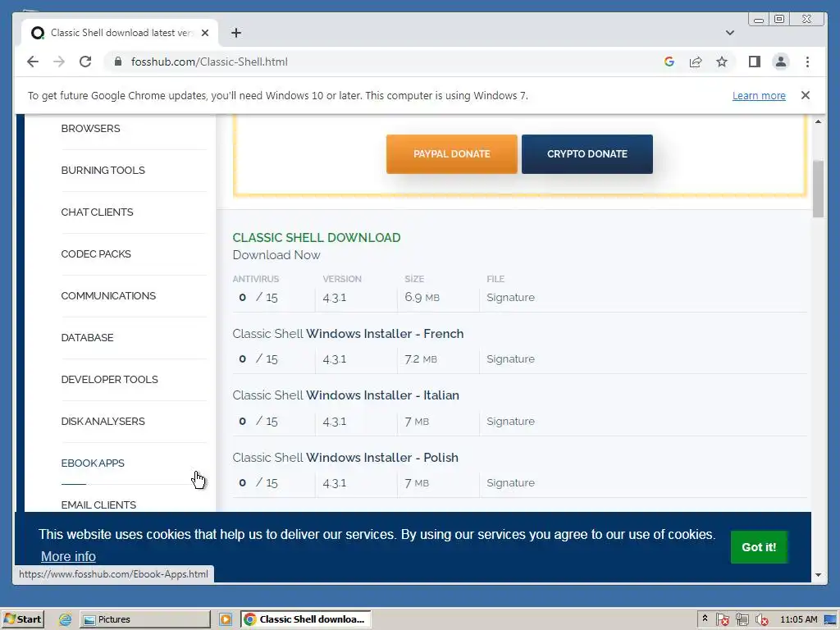Screen dimensions: 840x630
Task: Open the Chrome side panel
Action: click(755, 62)
